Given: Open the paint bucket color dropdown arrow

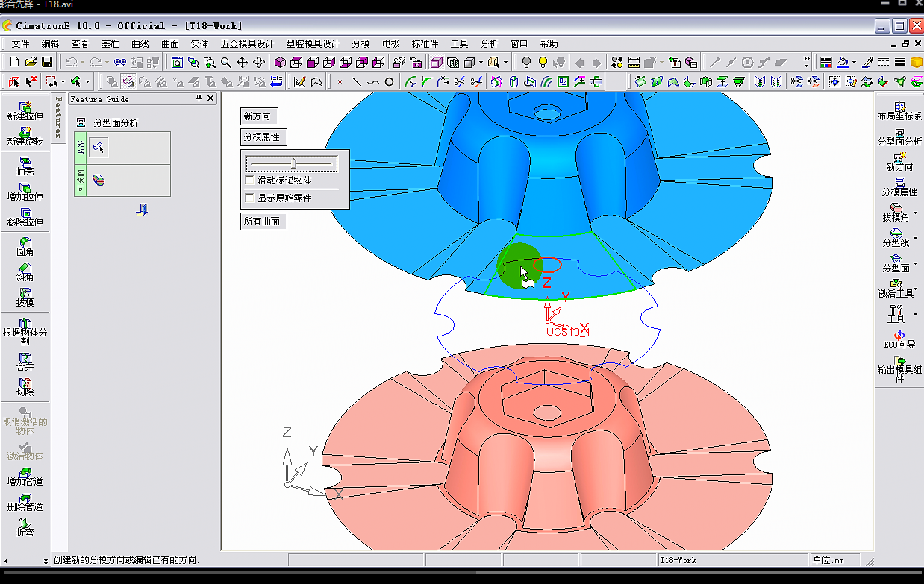Looking at the screenshot, I should pyautogui.click(x=854, y=62).
